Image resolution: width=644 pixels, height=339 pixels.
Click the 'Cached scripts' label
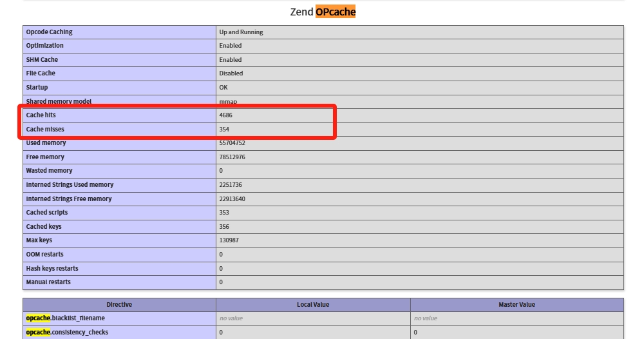click(x=47, y=213)
